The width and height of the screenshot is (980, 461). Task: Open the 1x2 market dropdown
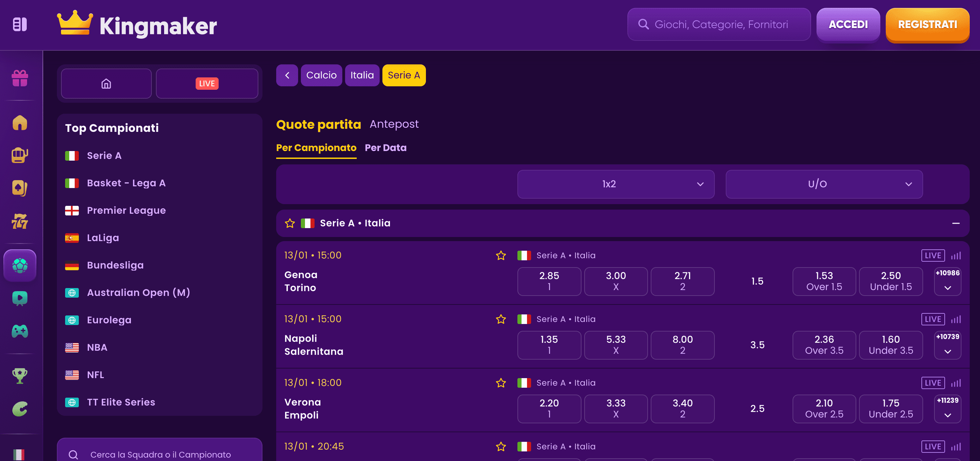tap(615, 184)
